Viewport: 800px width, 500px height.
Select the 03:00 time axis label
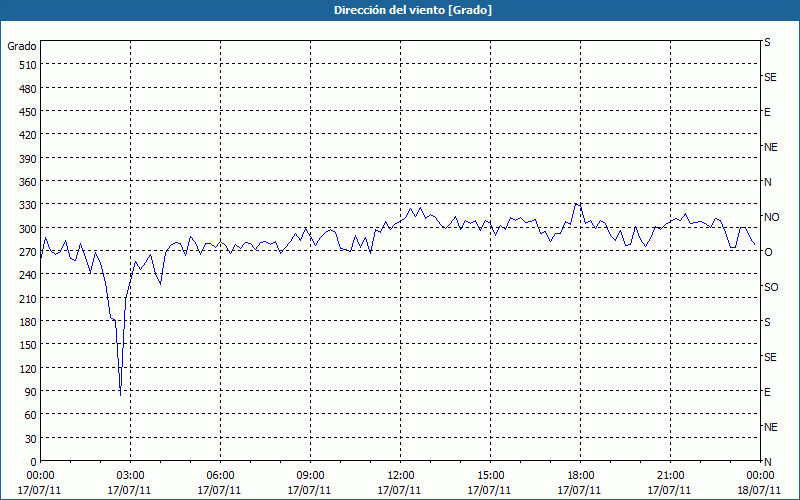coord(130,476)
